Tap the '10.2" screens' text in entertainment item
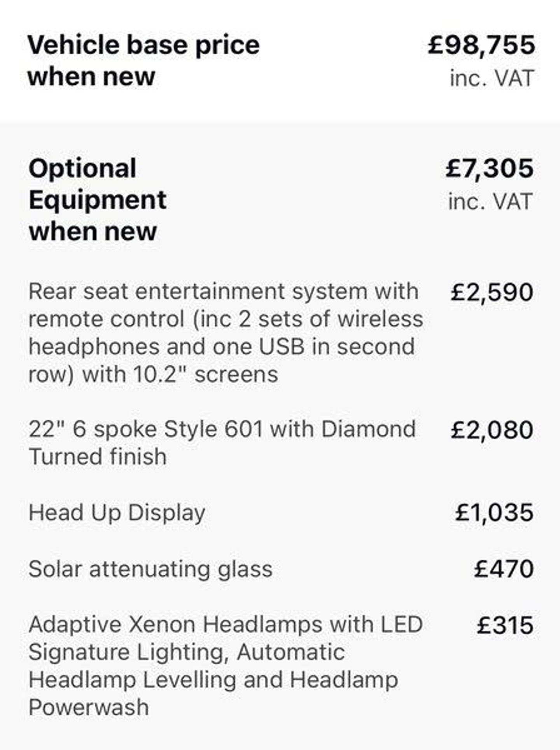The width and height of the screenshot is (560, 750). (205, 375)
